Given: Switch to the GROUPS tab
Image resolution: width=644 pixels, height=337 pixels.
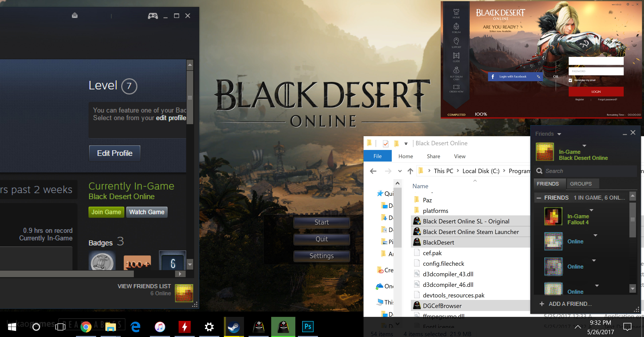Looking at the screenshot, I should [x=580, y=184].
